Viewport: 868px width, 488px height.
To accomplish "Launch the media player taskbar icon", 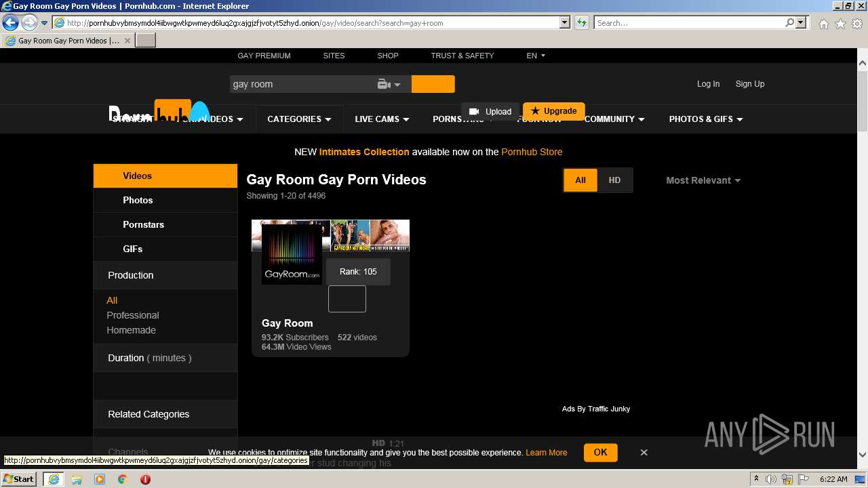I will click(x=100, y=479).
